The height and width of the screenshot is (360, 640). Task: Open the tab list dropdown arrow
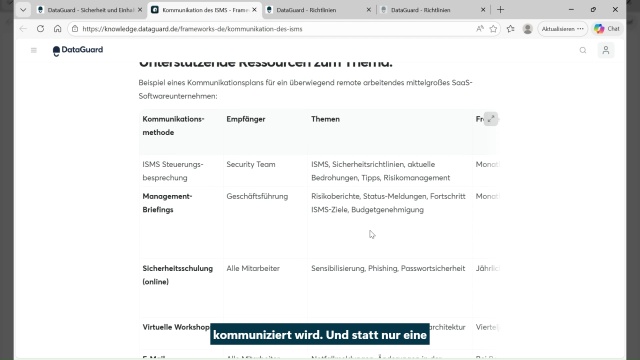[23, 10]
